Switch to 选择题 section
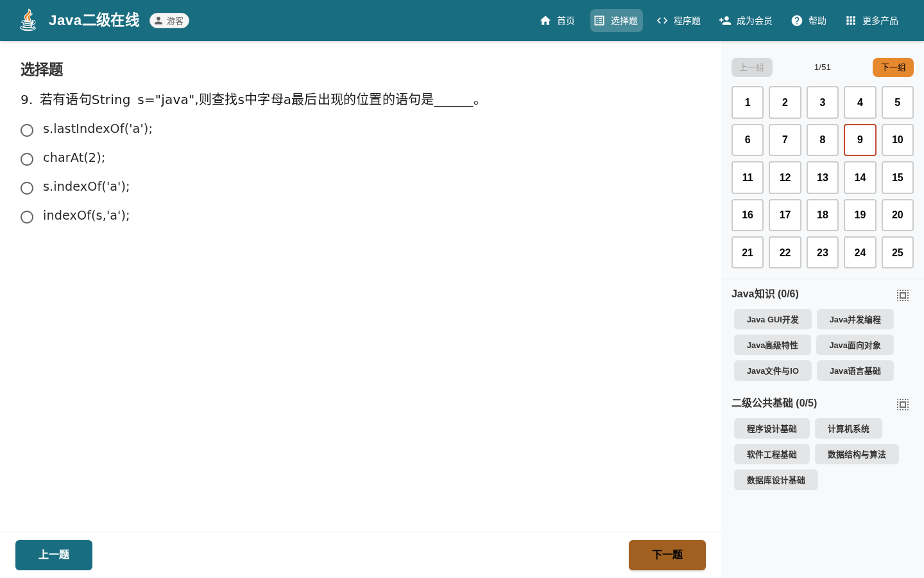This screenshot has width=924, height=578. click(x=617, y=21)
